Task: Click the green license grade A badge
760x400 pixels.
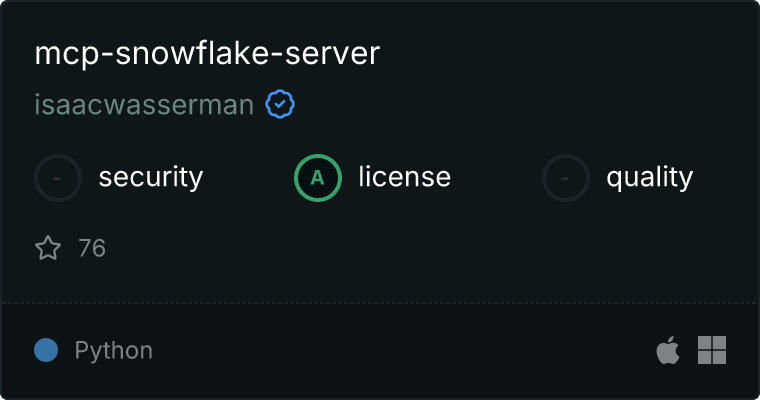Action: [318, 178]
